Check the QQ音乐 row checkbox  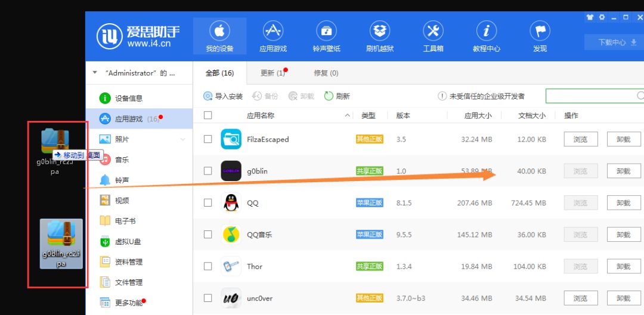(208, 234)
